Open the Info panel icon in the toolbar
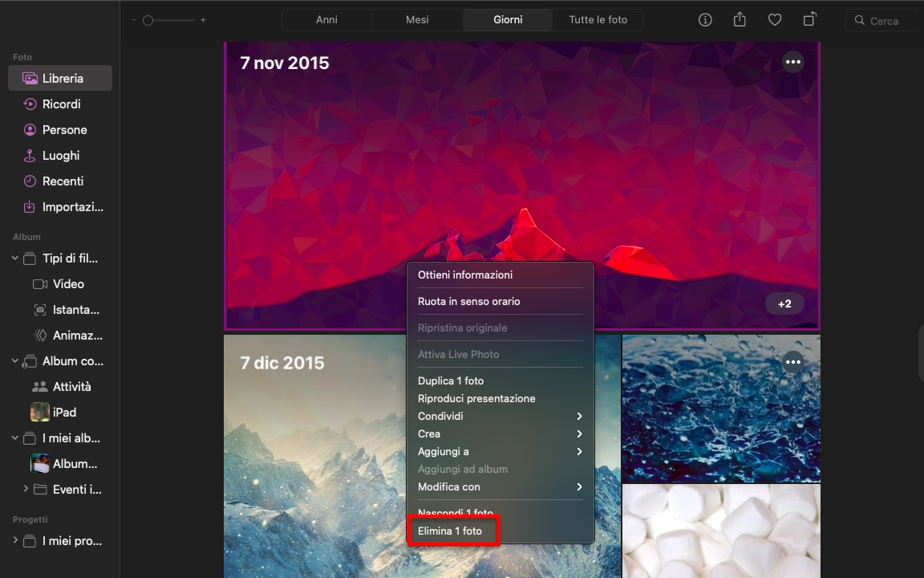This screenshot has height=578, width=924. [x=704, y=19]
